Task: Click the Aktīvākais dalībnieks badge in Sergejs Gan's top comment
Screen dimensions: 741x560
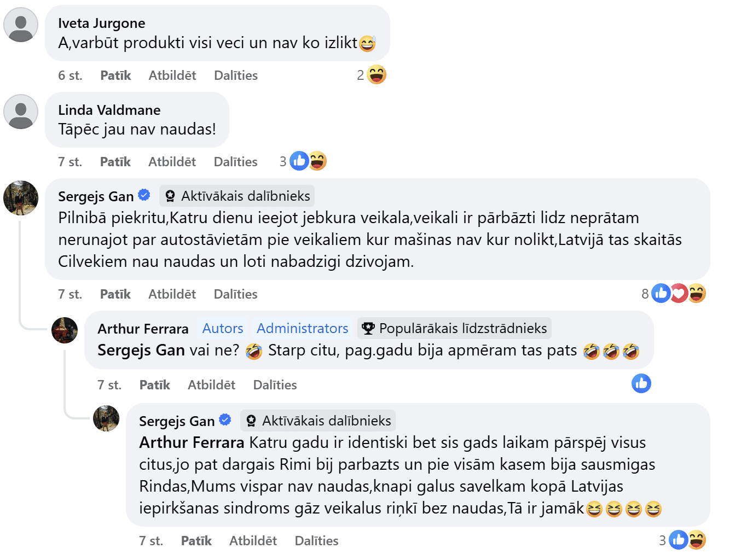Action: 237,196
